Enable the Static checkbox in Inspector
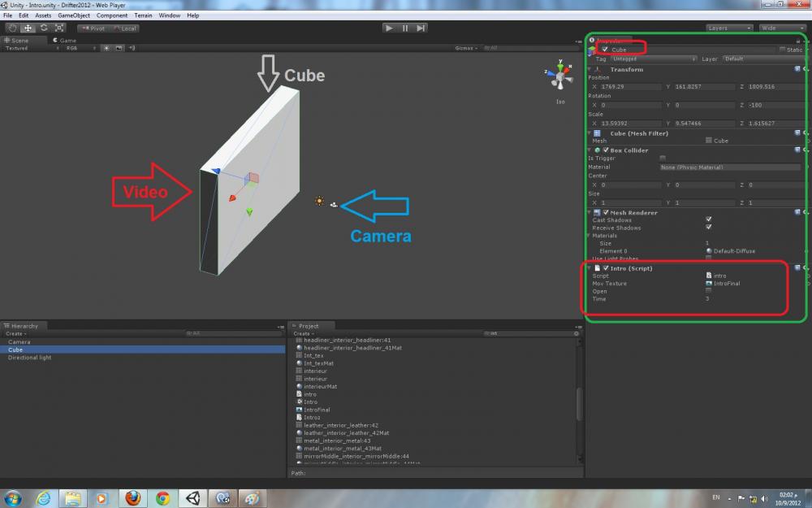Image resolution: width=812 pixels, height=508 pixels. [782, 50]
